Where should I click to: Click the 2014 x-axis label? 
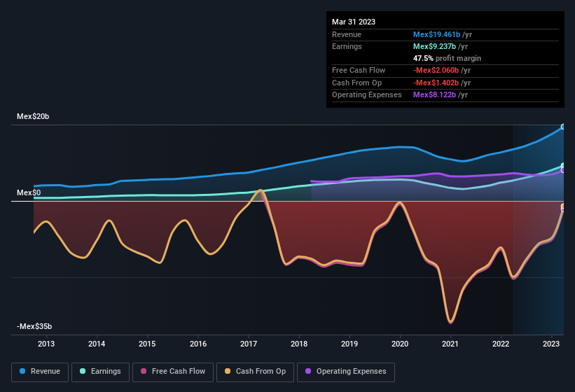[97, 344]
